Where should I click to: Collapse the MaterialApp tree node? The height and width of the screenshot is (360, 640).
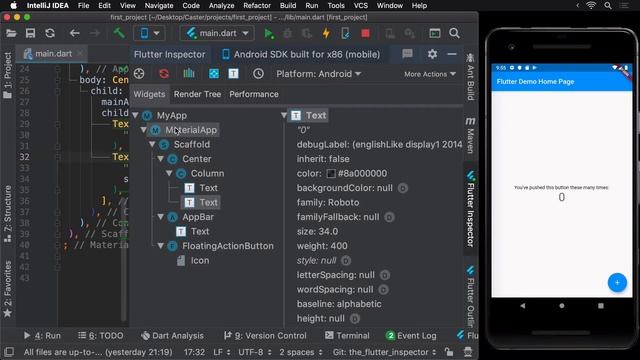coord(143,130)
